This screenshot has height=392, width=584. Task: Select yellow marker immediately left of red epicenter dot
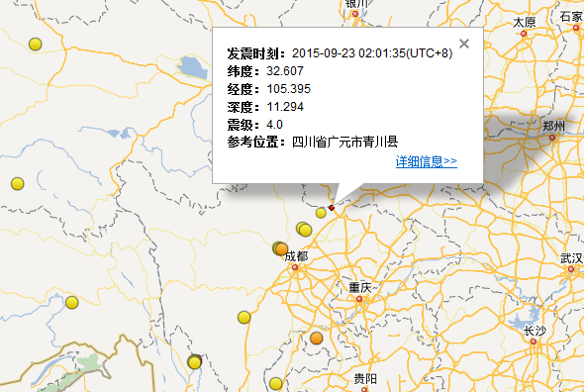321,213
